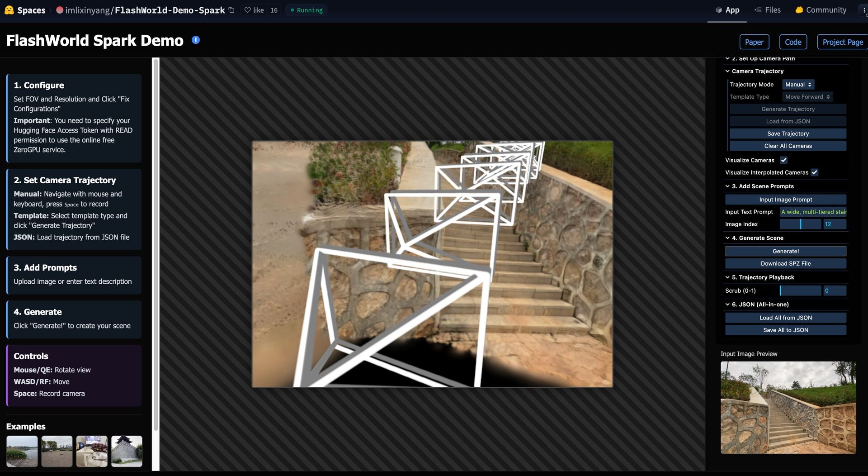Open the Paper link button

[754, 42]
